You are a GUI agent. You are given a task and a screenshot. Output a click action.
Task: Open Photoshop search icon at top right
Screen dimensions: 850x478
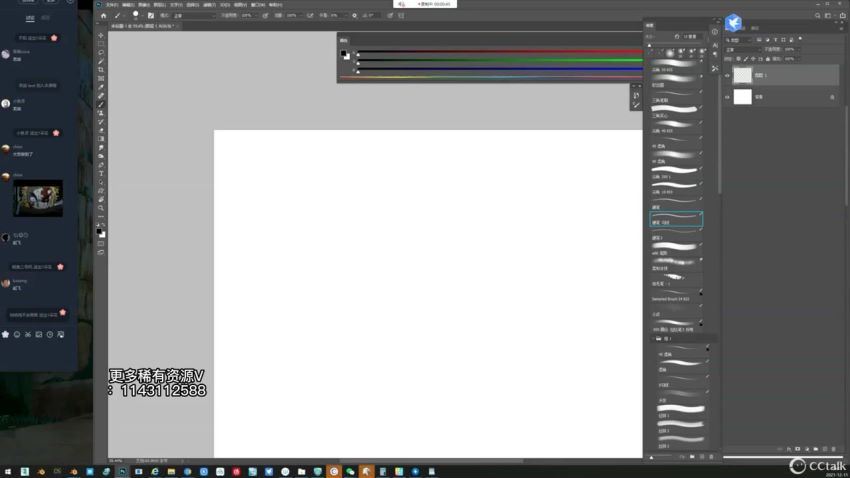point(817,16)
